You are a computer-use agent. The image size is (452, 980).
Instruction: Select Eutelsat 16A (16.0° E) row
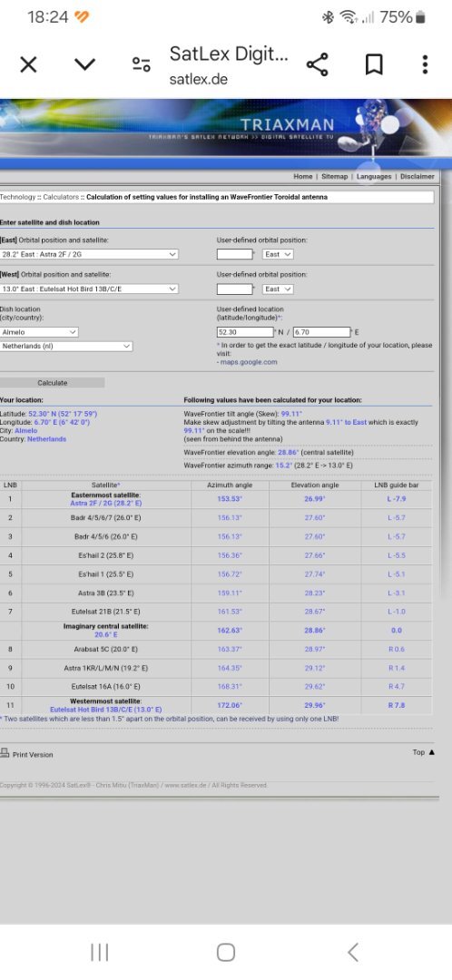click(x=216, y=687)
